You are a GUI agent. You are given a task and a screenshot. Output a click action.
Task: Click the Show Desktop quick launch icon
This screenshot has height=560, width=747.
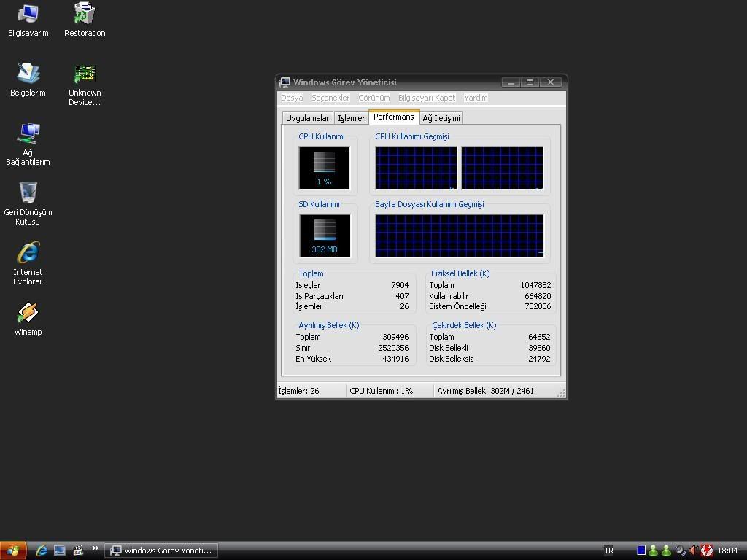[60, 551]
